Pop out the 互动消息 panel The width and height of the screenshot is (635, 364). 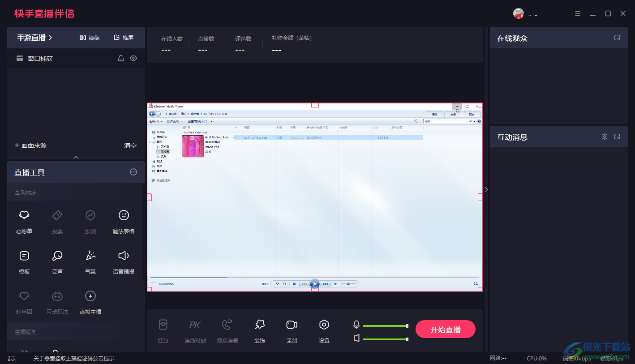(617, 137)
